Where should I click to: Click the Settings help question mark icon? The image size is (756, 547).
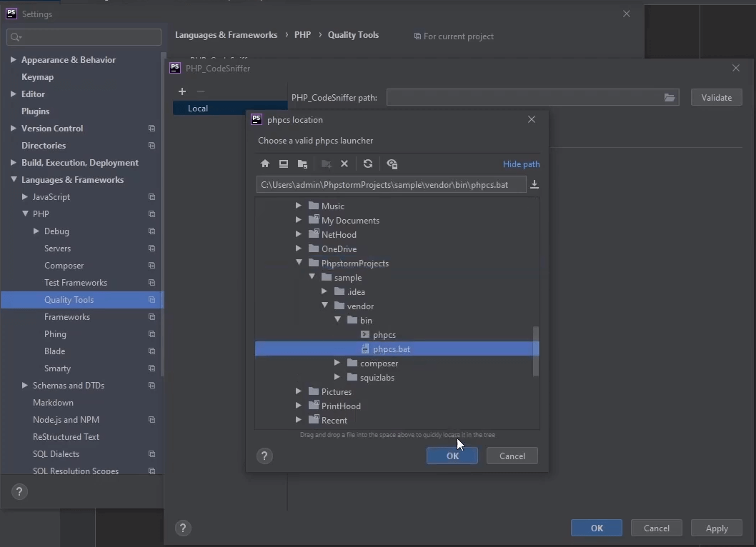tap(19, 491)
